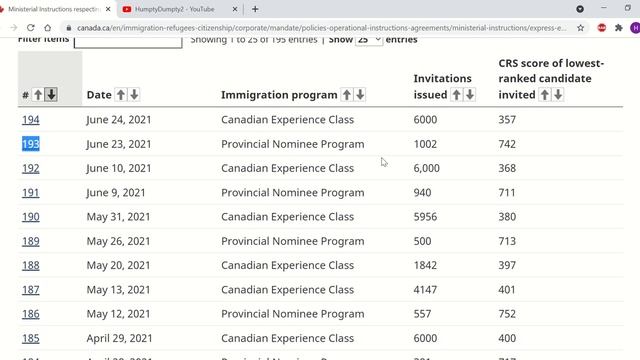Sort Date column descending arrow

(x=134, y=95)
